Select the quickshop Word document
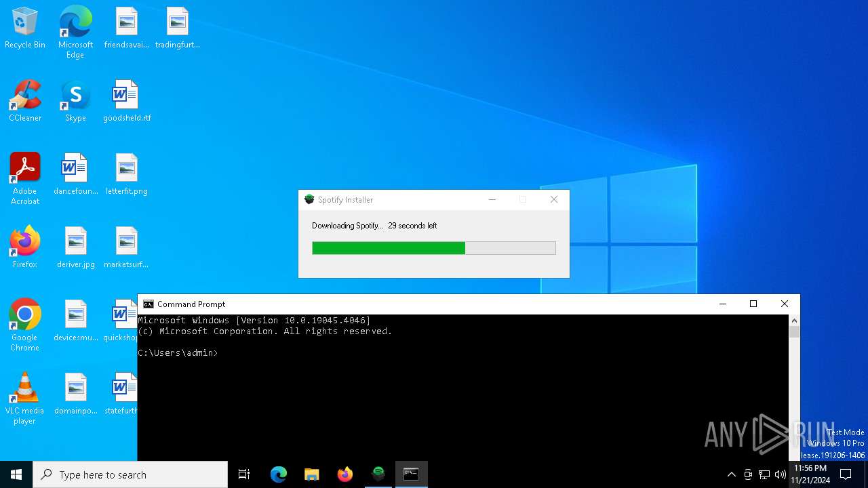This screenshot has height=488, width=868. [121, 321]
